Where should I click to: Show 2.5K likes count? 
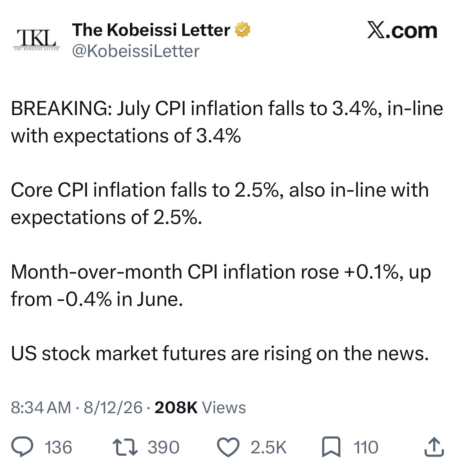268,448
